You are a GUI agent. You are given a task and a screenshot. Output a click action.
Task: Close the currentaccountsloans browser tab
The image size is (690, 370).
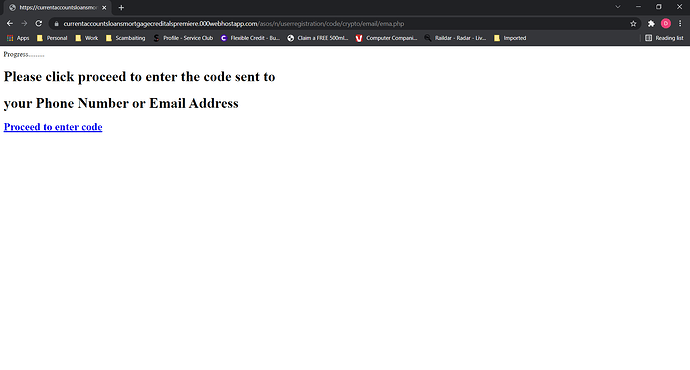tap(104, 7)
